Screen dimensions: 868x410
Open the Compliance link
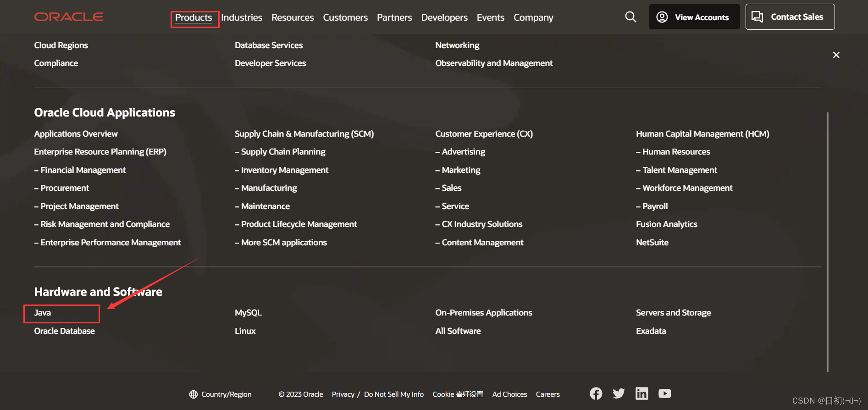56,63
